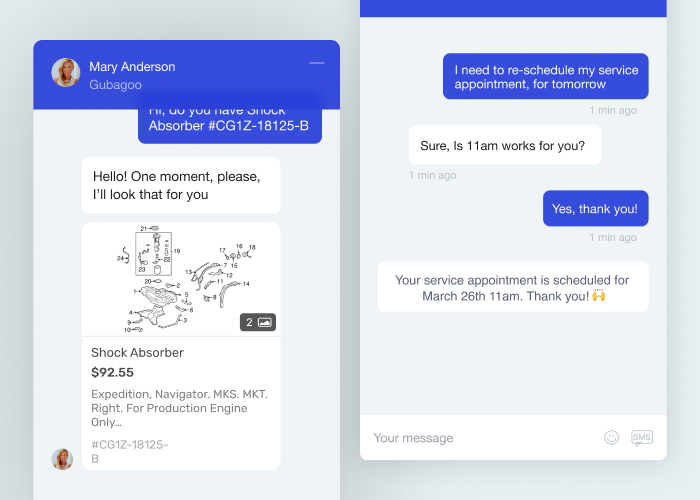Click the Shock Absorber #CG1Z-18125-B question bubble
Screen dimensions: 700x500
pyautogui.click(x=229, y=125)
